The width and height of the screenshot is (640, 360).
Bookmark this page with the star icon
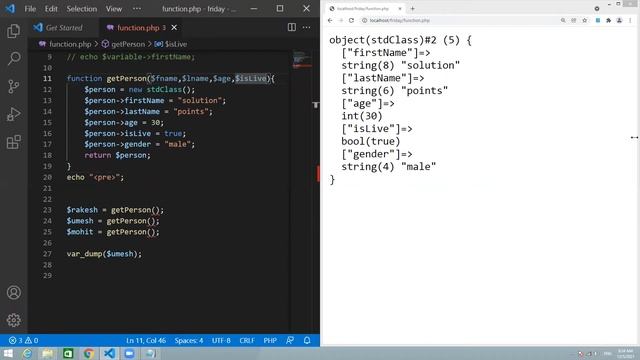coord(584,20)
